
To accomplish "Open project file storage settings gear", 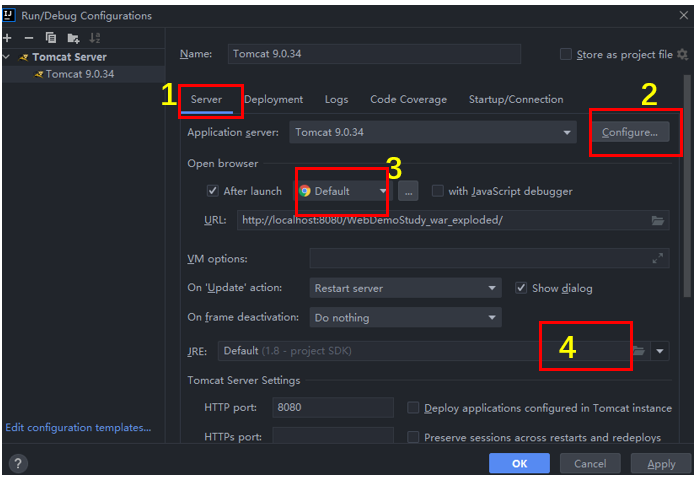I will 682,54.
